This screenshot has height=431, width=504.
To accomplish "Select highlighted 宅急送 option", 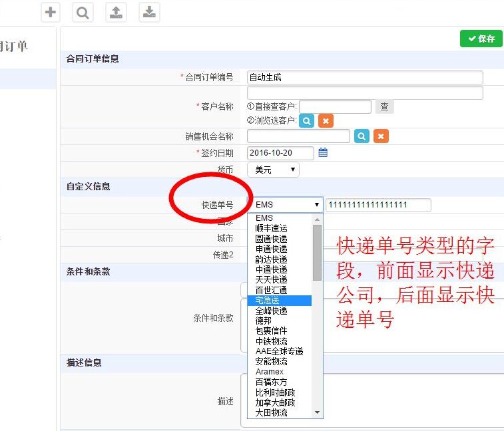I will pyautogui.click(x=280, y=300).
